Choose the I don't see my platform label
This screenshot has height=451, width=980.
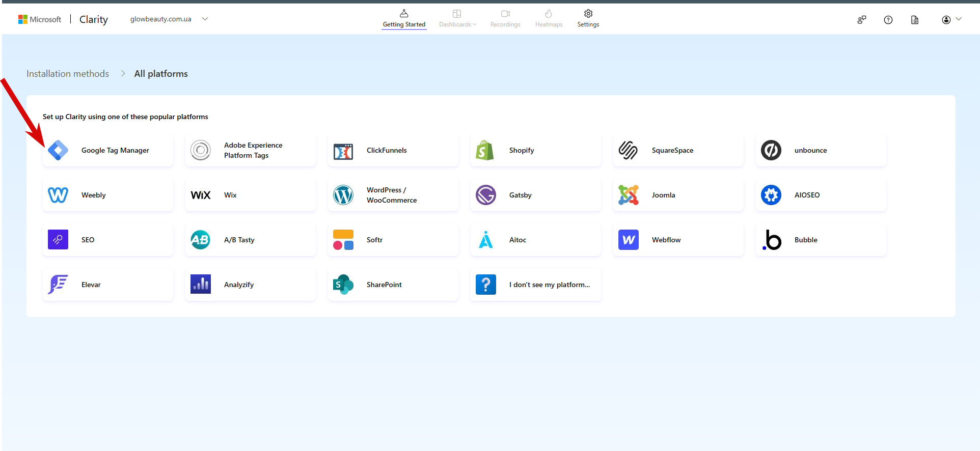click(x=550, y=285)
